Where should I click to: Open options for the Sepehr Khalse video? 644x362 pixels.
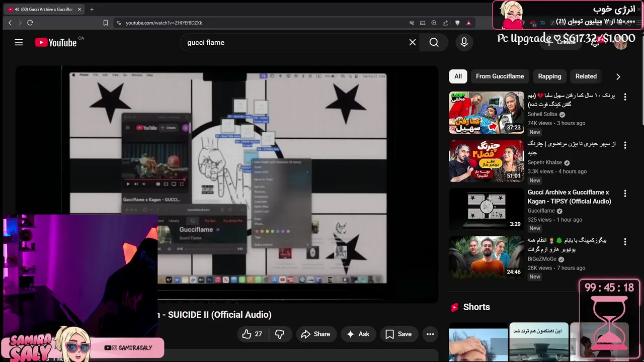625,145
